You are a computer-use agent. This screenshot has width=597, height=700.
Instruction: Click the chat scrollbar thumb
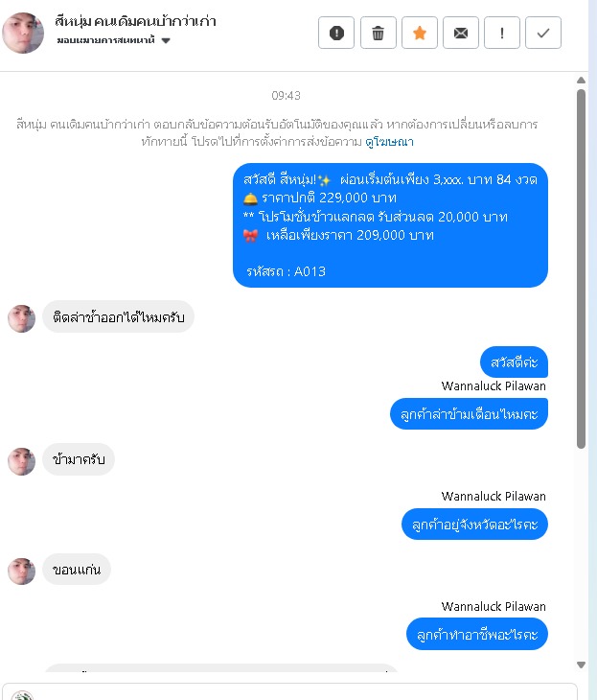tap(581, 268)
